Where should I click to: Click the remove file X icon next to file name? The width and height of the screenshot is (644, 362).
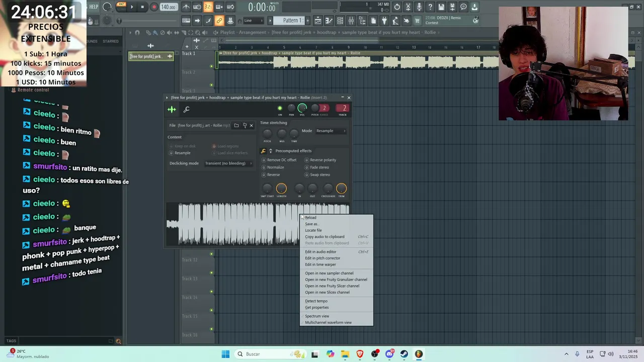click(x=252, y=125)
